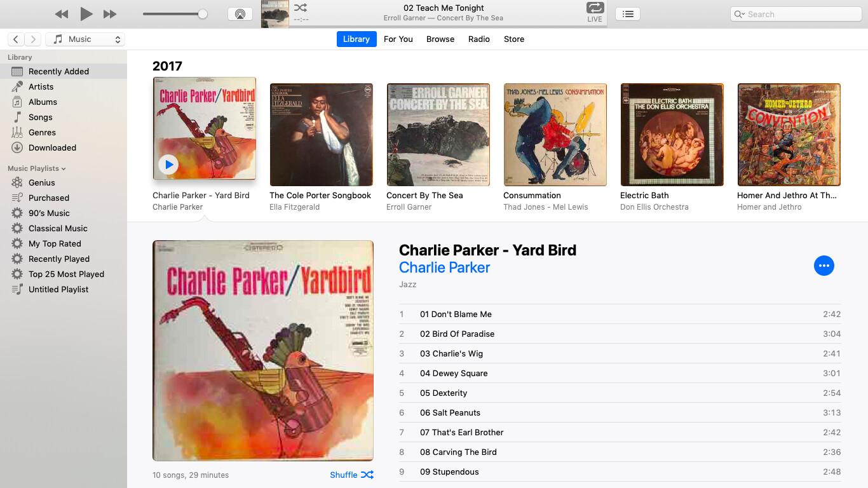Toggle the repeat button in now playing
This screenshot has width=868, height=488.
[595, 8]
